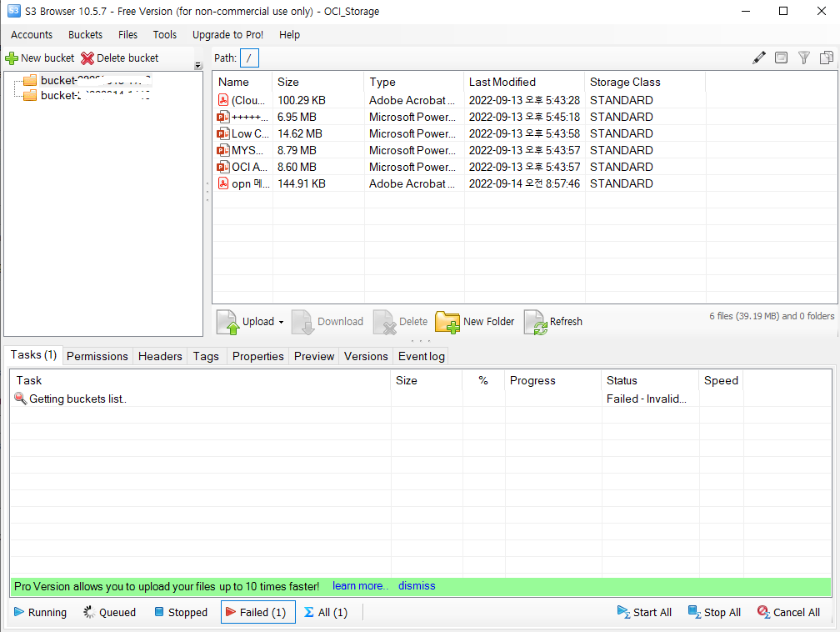Click the window view icon beside pencil
This screenshot has height=632, width=840.
click(x=781, y=58)
